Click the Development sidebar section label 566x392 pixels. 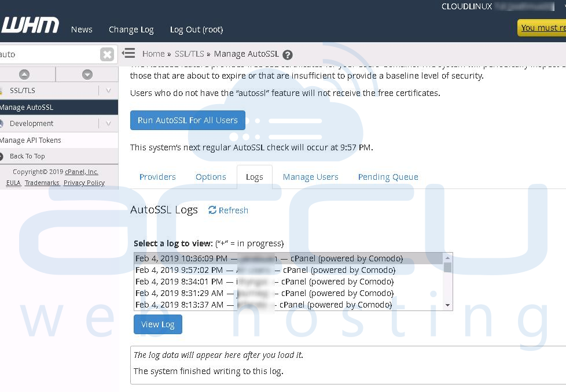(x=31, y=124)
